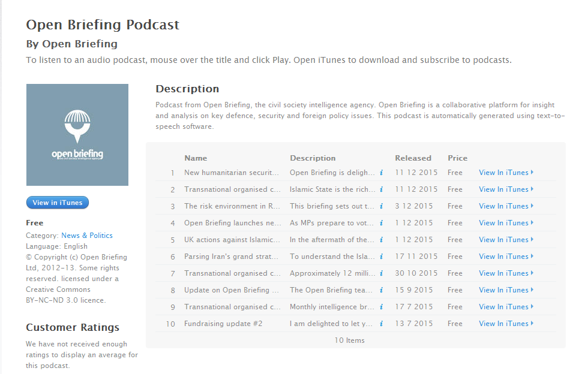Click info icon for Open Briefing launches episode
This screenshot has width=588, height=374.
[382, 223]
